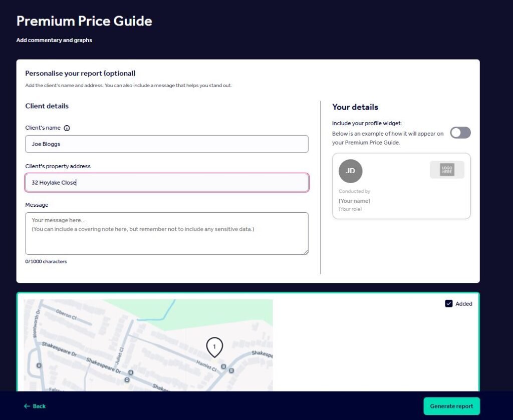
Task: Click the [Your role] placeholder text
Action: [350, 209]
